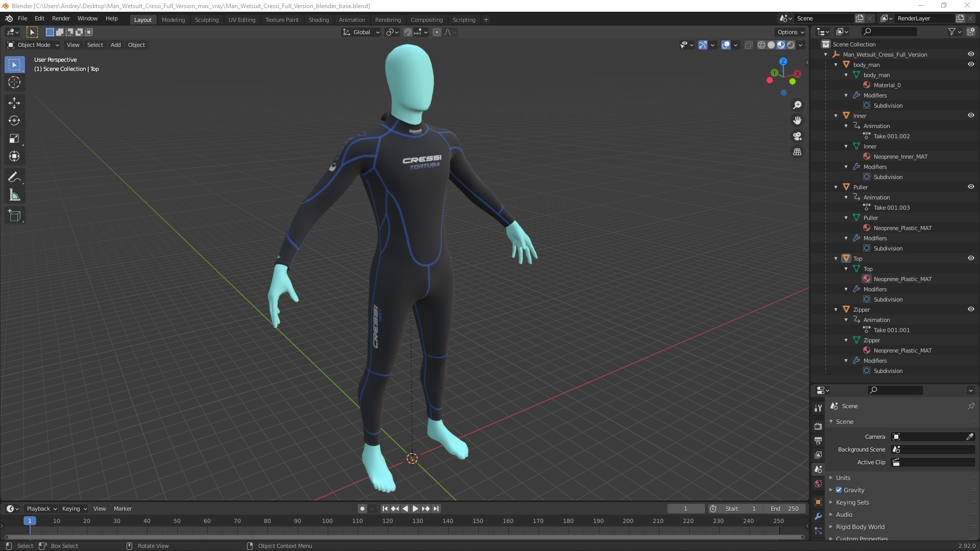Open the Global transform orientation dropdown
Image resolution: width=980 pixels, height=551 pixels.
tap(361, 32)
